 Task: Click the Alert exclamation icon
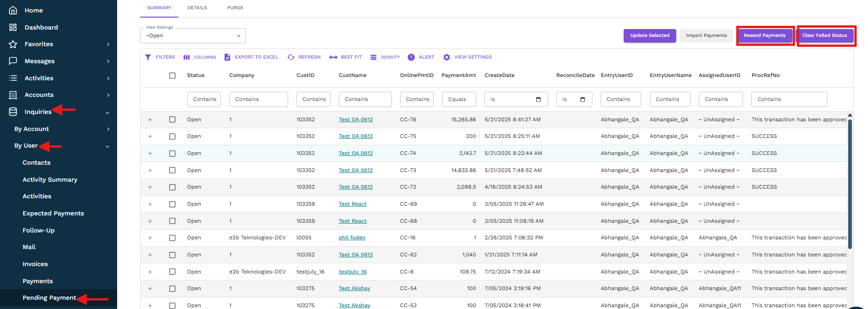pos(411,57)
